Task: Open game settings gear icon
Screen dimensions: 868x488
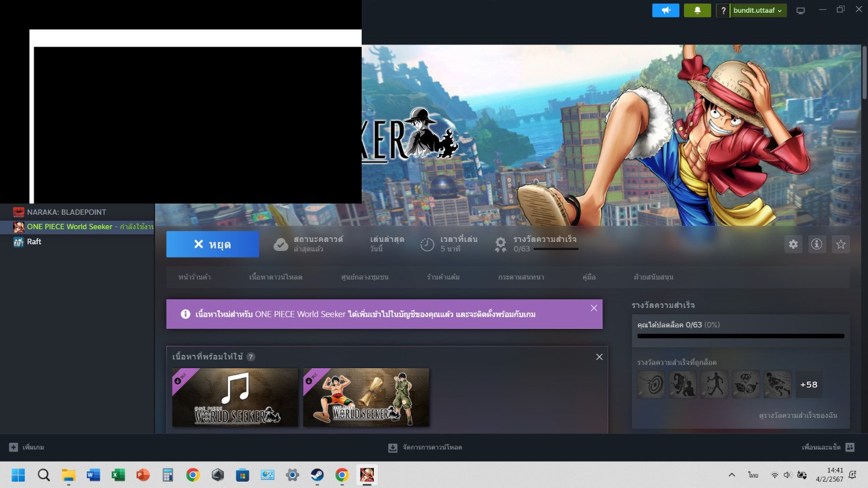Action: (793, 244)
